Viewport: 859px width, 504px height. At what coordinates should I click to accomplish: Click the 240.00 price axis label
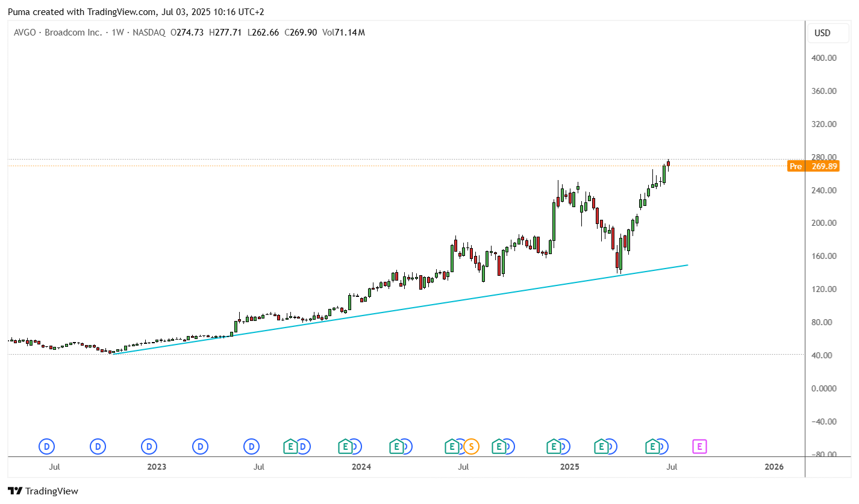[x=823, y=190]
